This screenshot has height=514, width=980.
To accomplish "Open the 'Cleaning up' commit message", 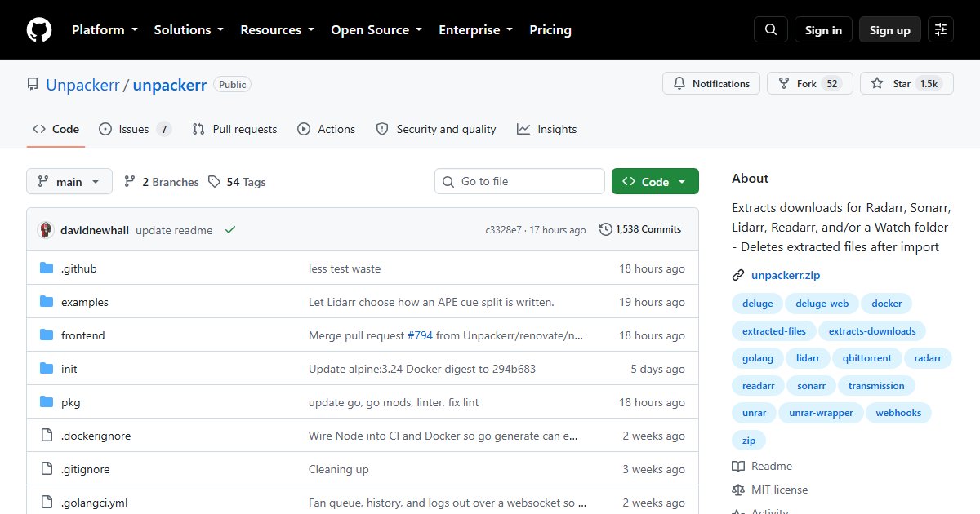I will point(339,469).
